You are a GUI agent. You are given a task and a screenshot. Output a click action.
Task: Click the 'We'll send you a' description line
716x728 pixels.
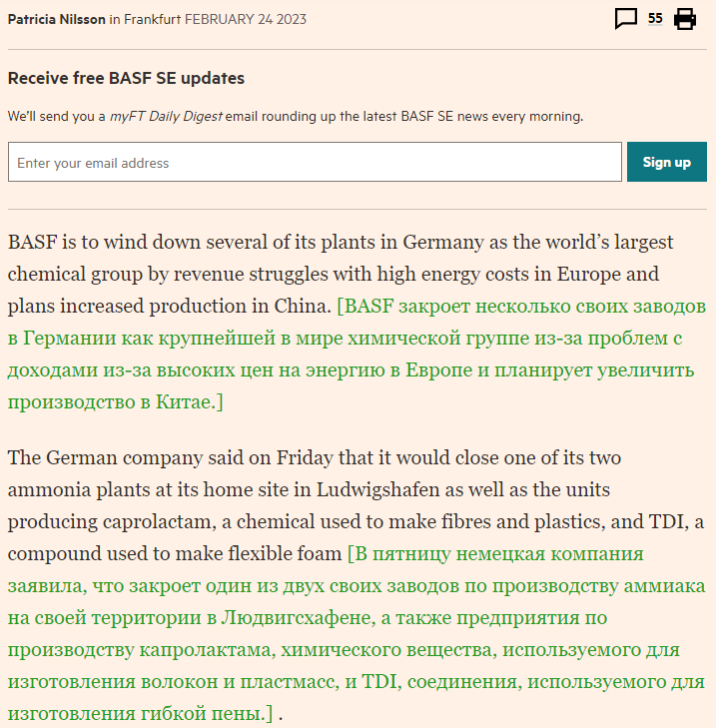tap(57, 116)
